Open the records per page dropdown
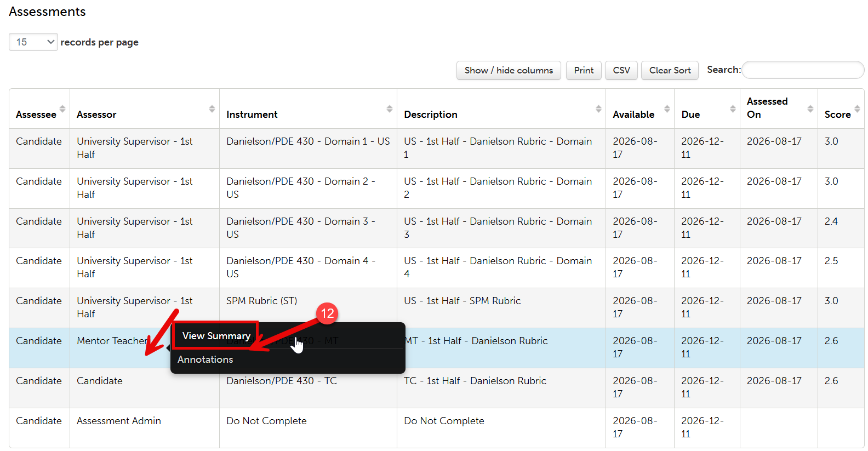 (33, 42)
